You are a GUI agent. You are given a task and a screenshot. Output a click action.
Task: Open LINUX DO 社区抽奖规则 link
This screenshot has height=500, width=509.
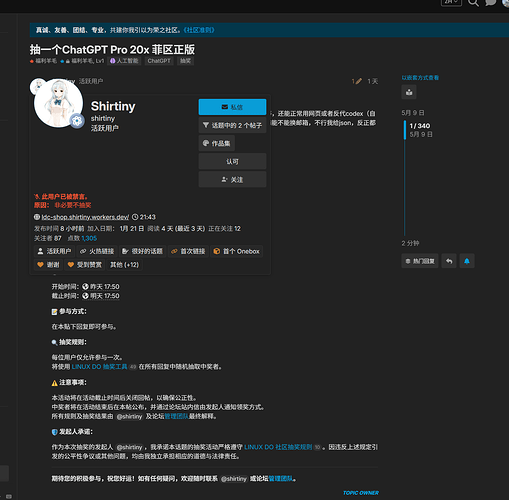(x=278, y=447)
